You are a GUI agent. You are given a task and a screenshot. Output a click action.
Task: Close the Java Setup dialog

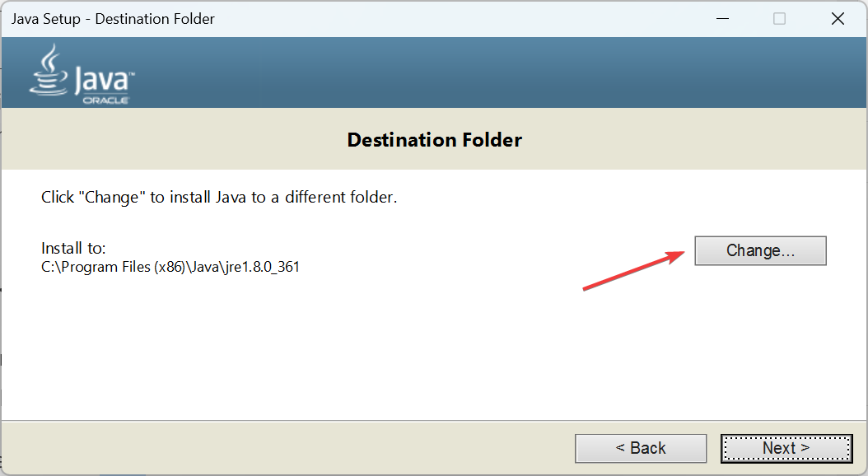pyautogui.click(x=838, y=19)
